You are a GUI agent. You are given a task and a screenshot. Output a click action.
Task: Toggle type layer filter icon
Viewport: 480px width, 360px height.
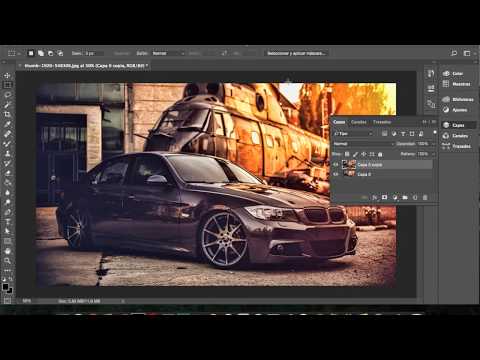click(403, 134)
